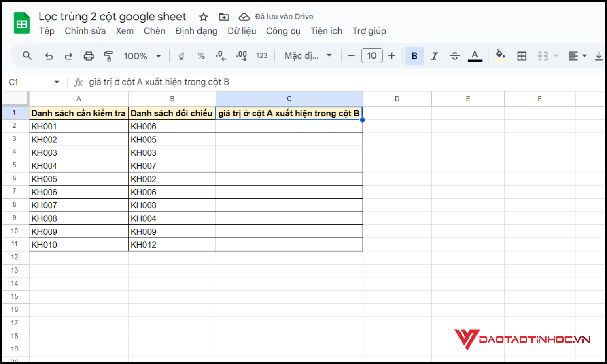This screenshot has width=607, height=364.
Task: Click the Merge cells icon
Action: pos(543,56)
